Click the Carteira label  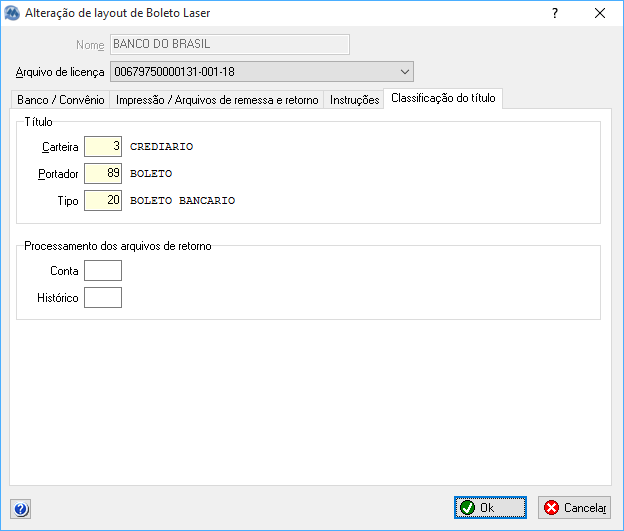tap(60, 147)
